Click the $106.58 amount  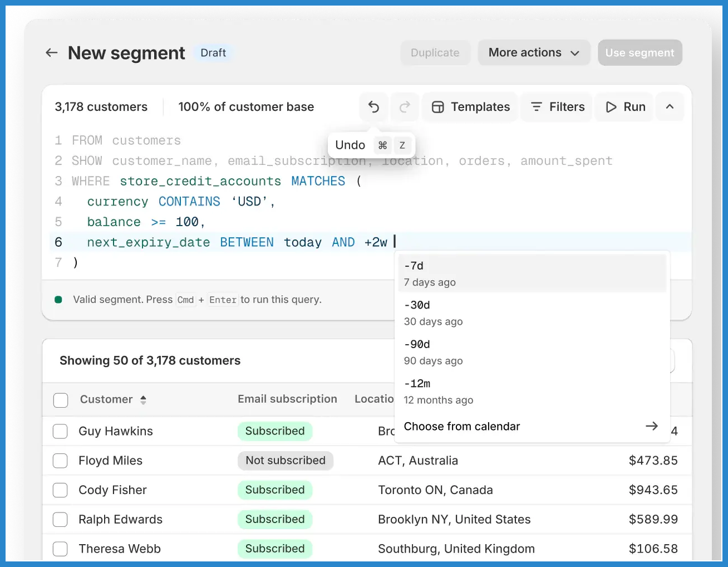tap(653, 549)
